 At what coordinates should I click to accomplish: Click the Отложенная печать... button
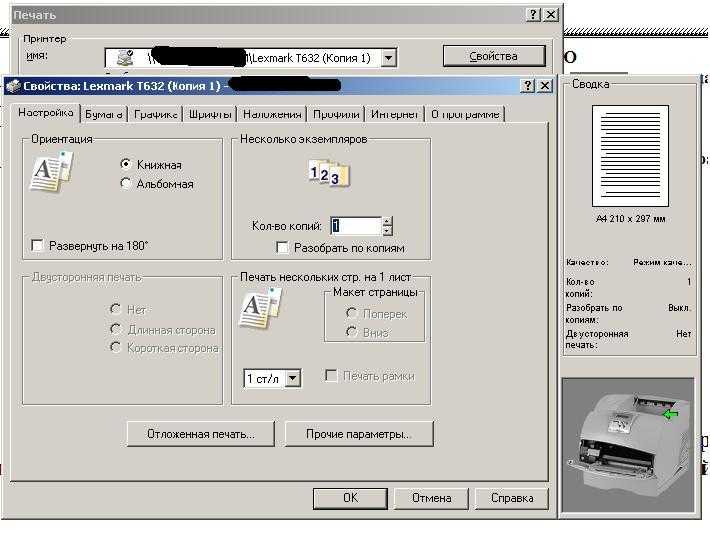coord(201,434)
